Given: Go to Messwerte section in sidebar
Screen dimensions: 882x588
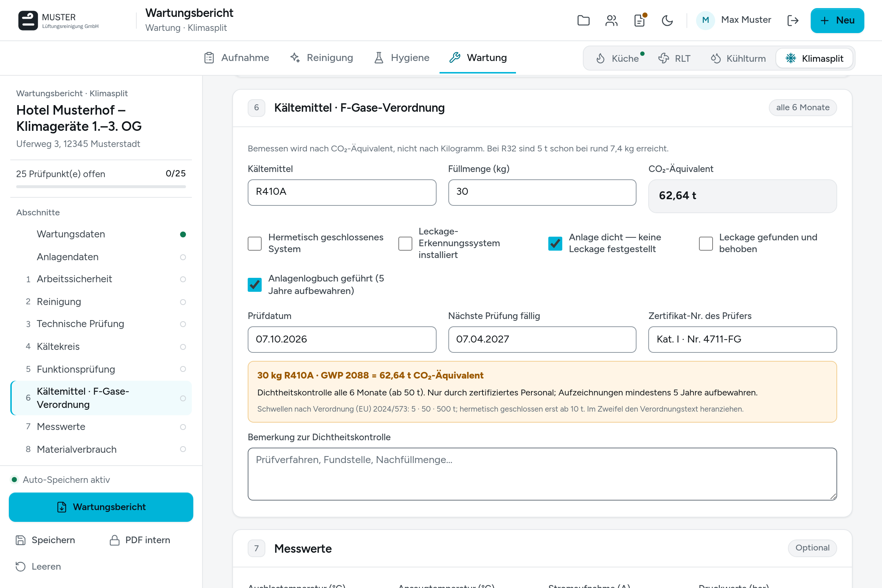Looking at the screenshot, I should [101, 427].
